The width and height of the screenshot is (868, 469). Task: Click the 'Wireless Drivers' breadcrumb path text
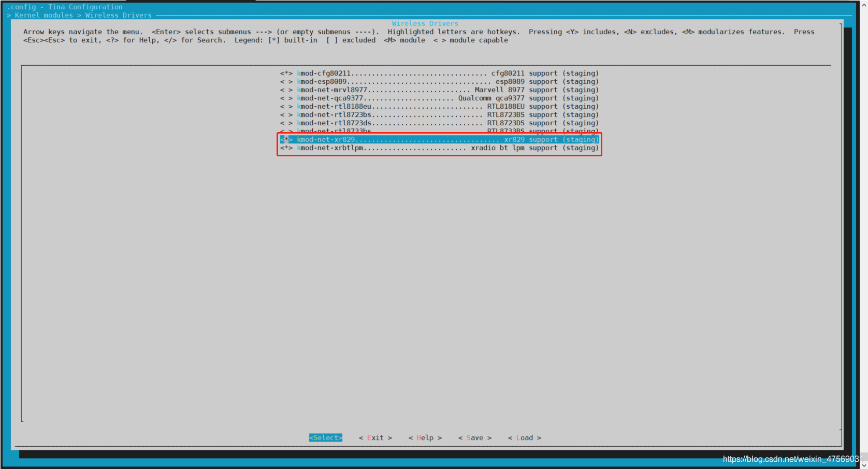click(119, 16)
